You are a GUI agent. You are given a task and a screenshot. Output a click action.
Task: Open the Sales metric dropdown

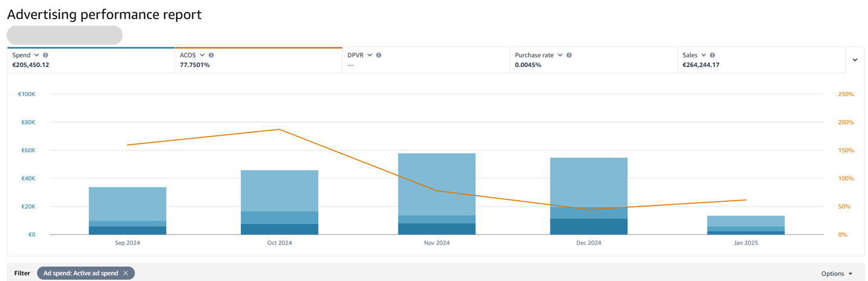tap(703, 55)
